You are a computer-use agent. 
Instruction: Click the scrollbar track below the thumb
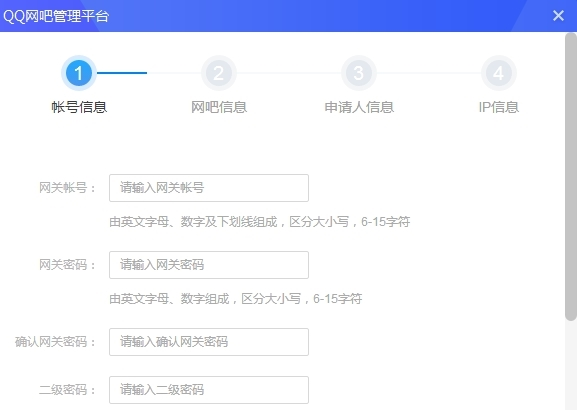[571, 365]
